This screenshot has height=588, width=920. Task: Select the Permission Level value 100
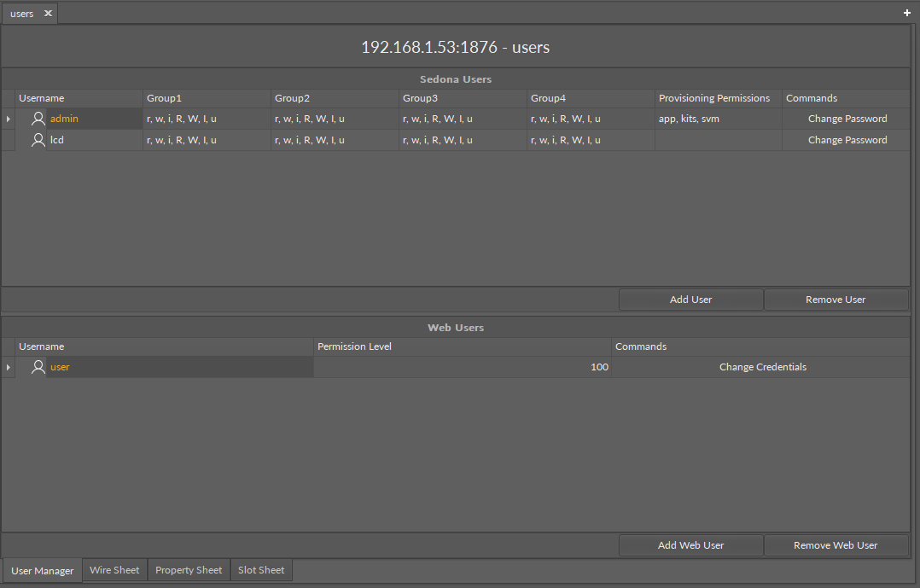point(598,367)
